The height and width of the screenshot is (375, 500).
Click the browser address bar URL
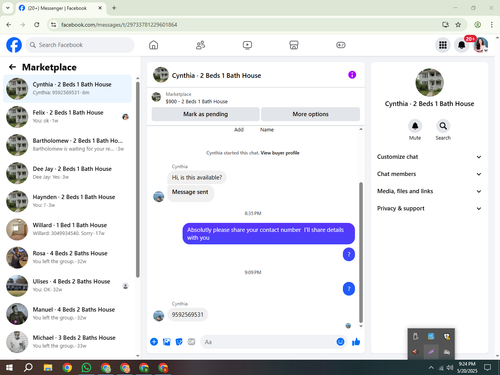119,25
